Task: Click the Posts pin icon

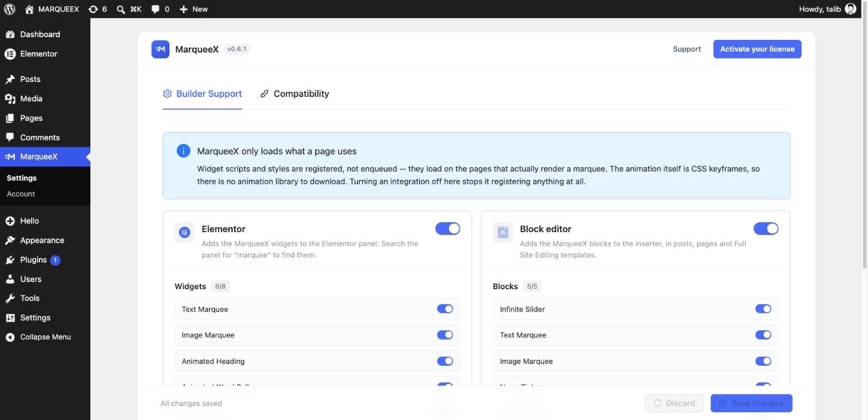Action: tap(10, 79)
